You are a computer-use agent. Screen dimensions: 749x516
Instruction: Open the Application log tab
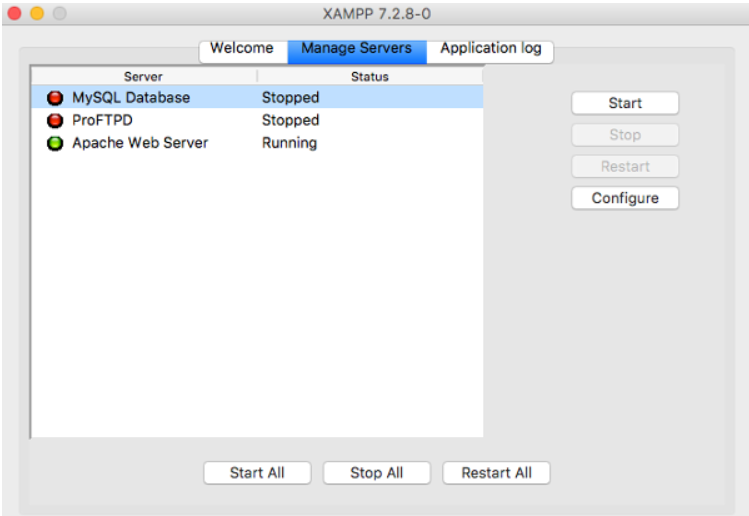(490, 49)
